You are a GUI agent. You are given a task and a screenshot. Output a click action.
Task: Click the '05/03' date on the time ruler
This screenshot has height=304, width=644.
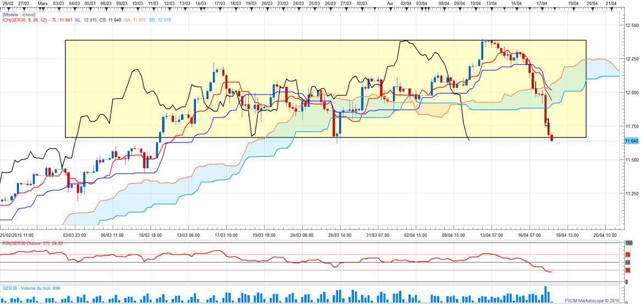(x=90, y=3)
